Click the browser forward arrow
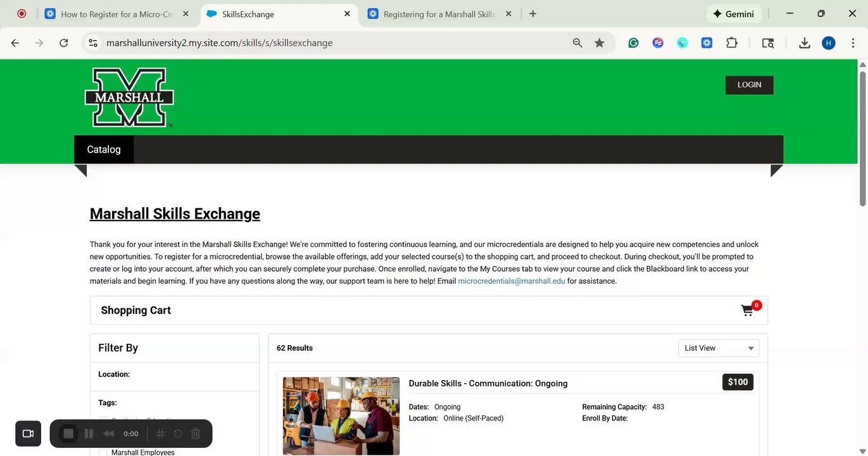Viewport: 868px width, 456px height. 39,43
